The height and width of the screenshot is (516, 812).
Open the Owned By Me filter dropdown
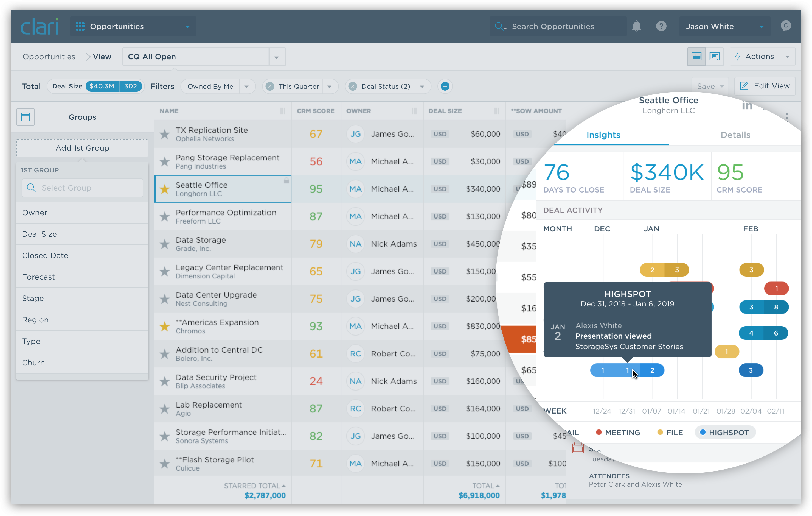(x=246, y=87)
